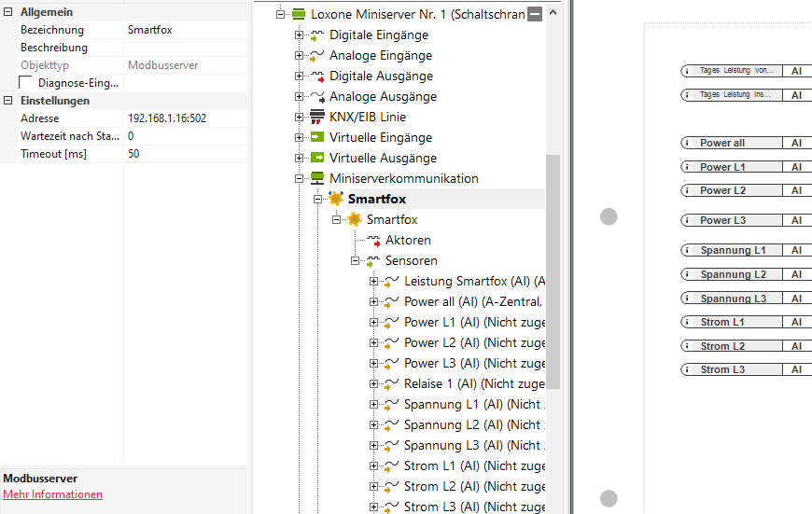The height and width of the screenshot is (514, 812).
Task: Select Power L3 (AI) in the tree
Action: pyautogui.click(x=475, y=364)
